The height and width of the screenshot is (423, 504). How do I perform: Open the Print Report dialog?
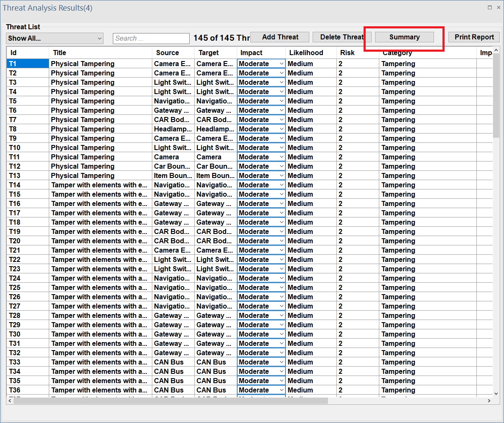pyautogui.click(x=474, y=37)
